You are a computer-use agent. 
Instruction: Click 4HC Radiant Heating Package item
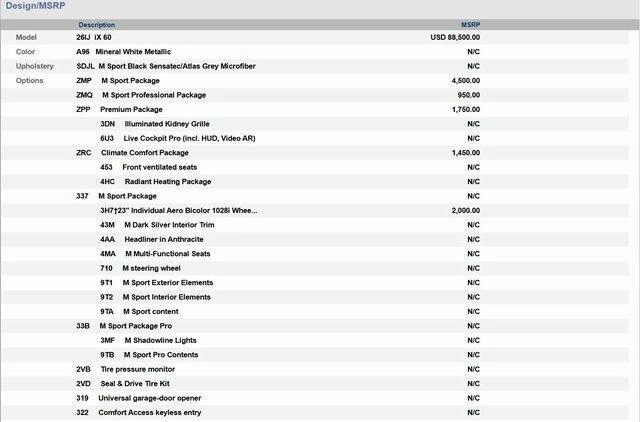point(155,182)
